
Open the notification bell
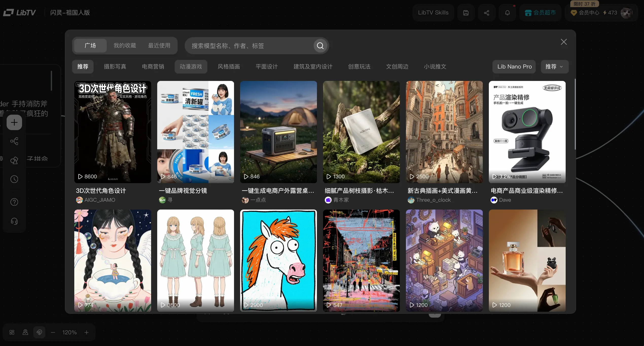[x=507, y=13]
